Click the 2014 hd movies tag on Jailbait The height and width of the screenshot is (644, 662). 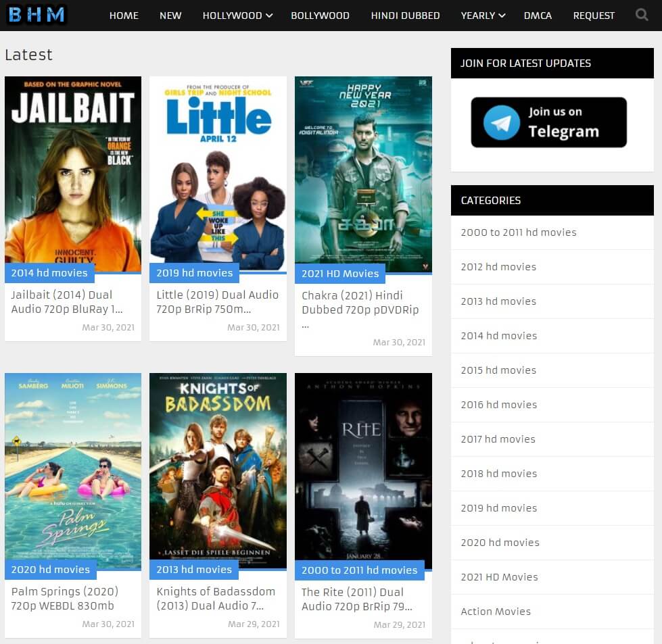coord(49,273)
